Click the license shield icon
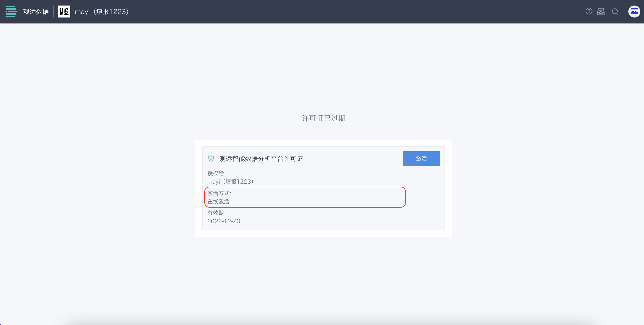The image size is (644, 325). coord(211,159)
